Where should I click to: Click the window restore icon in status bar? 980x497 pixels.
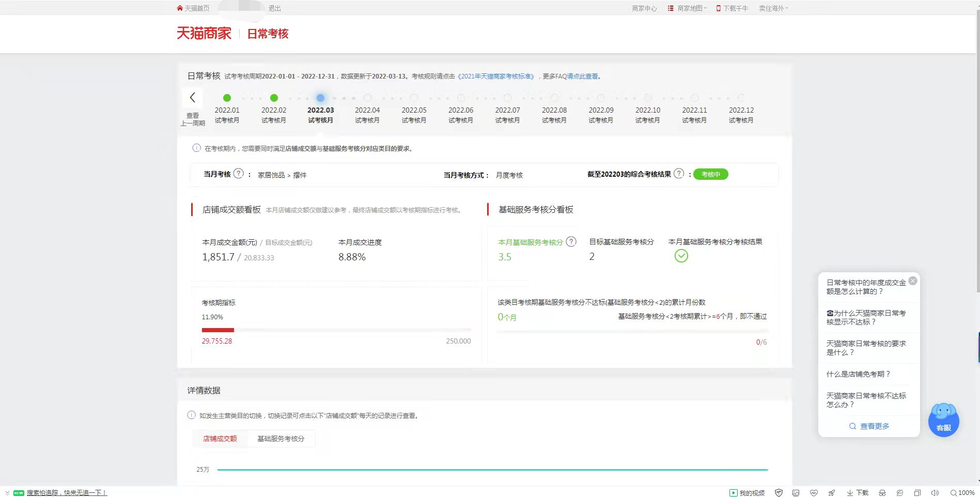[x=917, y=492]
